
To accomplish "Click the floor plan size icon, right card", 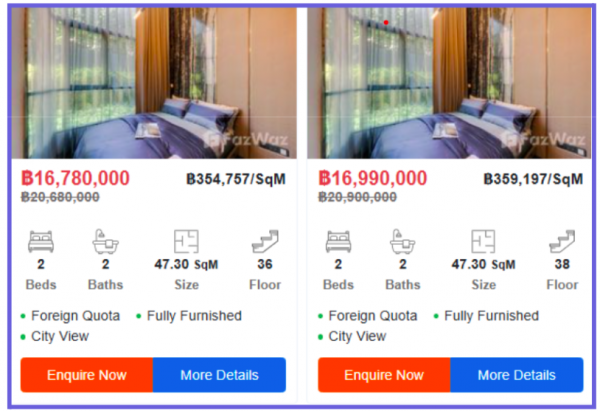I will [x=483, y=242].
